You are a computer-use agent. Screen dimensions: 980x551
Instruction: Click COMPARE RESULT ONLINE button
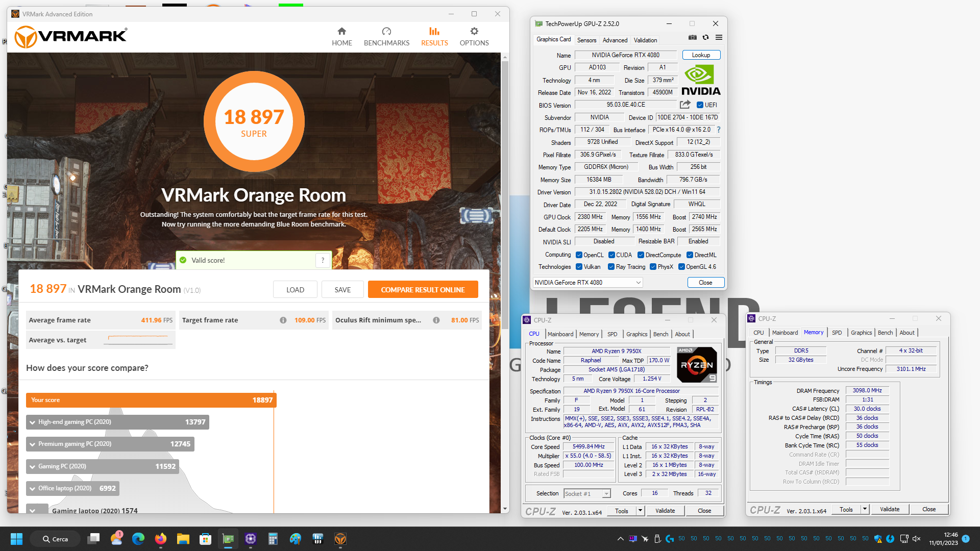423,290
